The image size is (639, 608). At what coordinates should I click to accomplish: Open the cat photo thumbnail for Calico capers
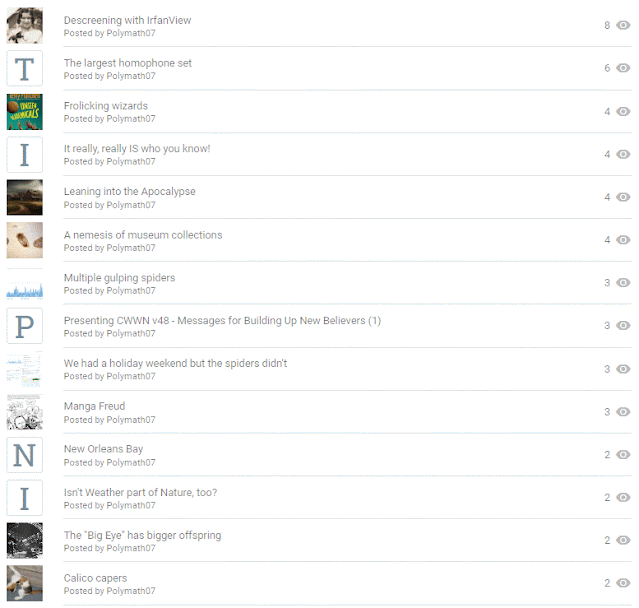[24, 583]
